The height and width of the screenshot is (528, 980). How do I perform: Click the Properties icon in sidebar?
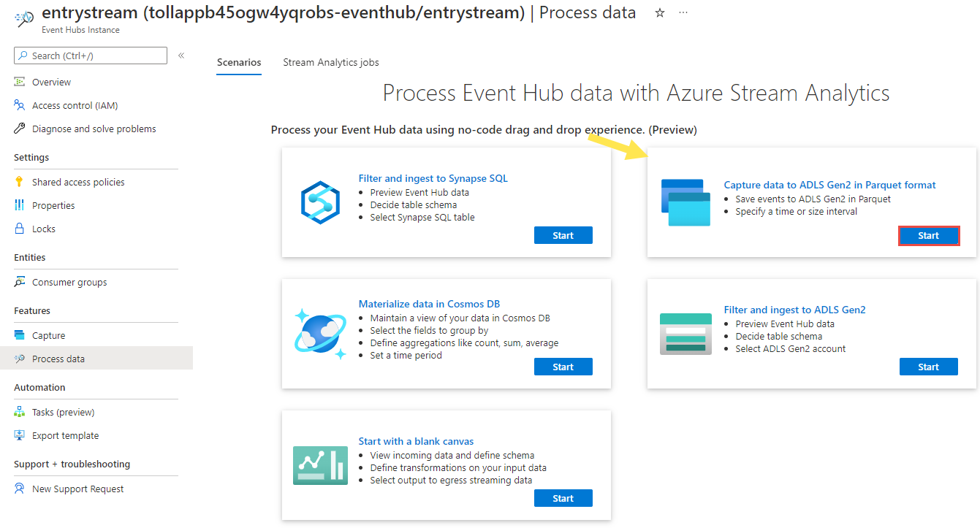point(20,205)
